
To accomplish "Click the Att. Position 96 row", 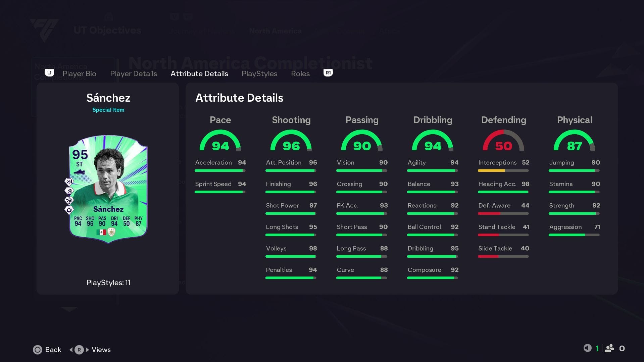I will [291, 165].
